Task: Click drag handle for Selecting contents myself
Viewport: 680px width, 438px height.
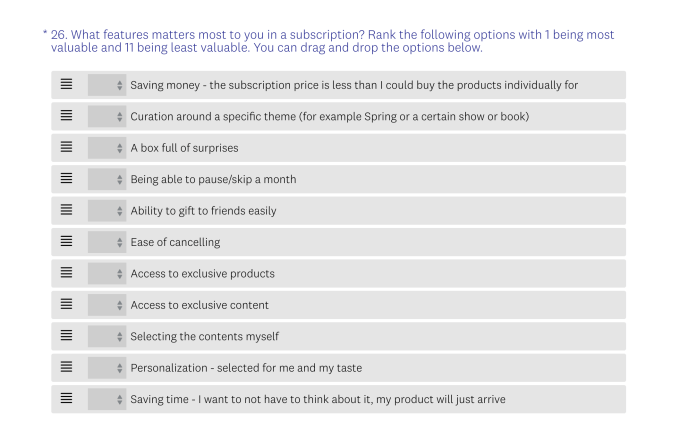Action: tap(66, 336)
